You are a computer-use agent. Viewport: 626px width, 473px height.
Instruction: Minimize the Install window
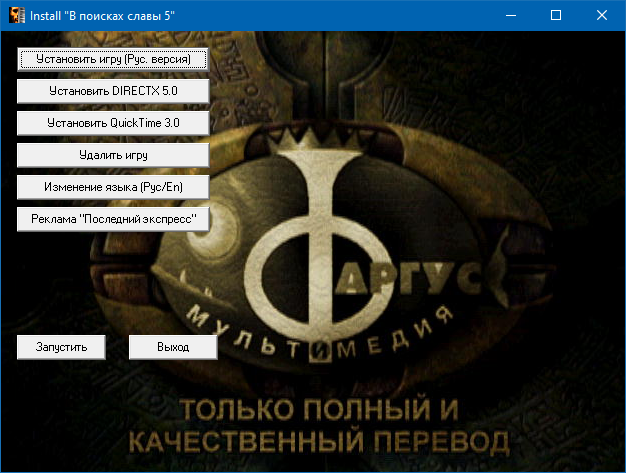[x=511, y=16]
